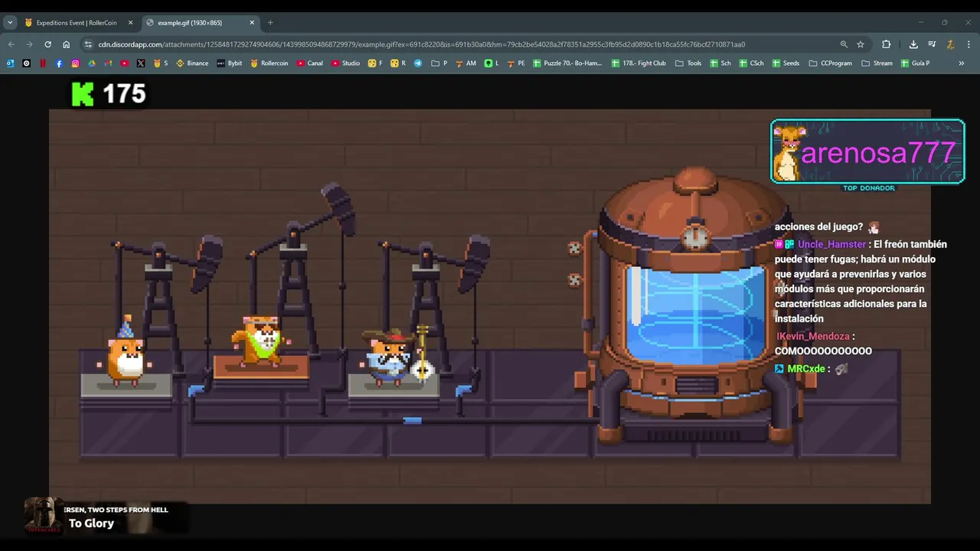Open the Chrome three-dot menu
Viewport: 980px width, 551px height.
click(969, 44)
